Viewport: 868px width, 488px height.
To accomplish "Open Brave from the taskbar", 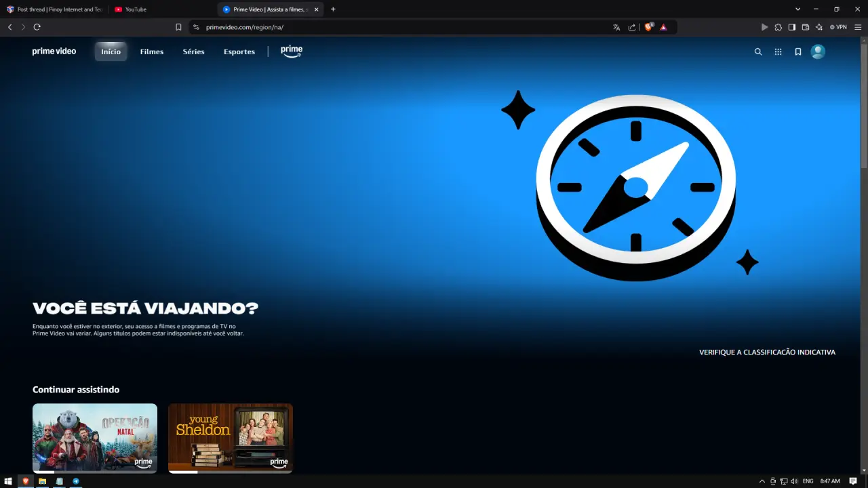I will [26, 481].
